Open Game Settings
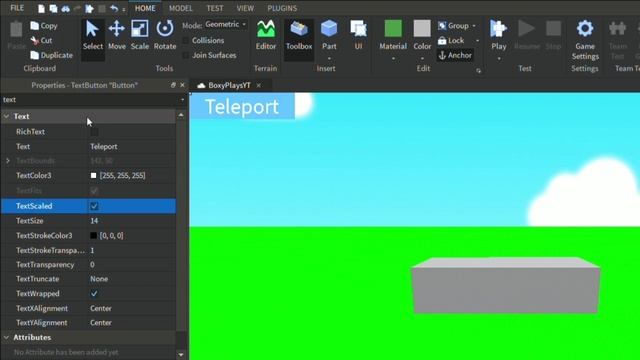Screen dimensions: 640x360 [x=585, y=40]
